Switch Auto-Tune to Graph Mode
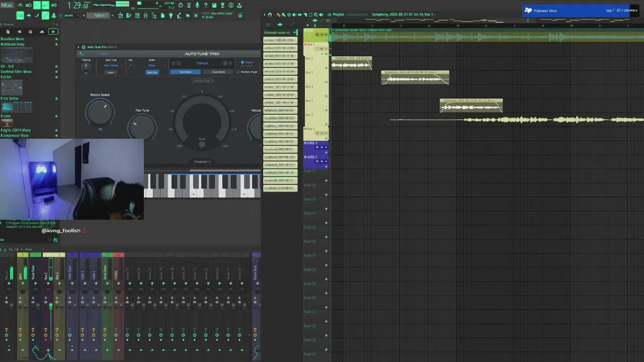The width and height of the screenshot is (644, 362). (218, 72)
